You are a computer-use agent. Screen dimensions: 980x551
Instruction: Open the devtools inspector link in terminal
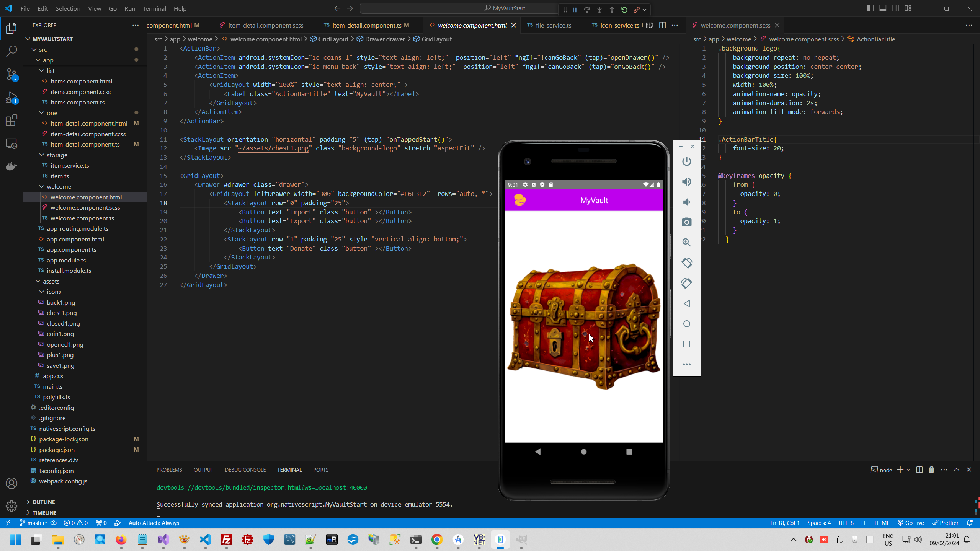tap(261, 487)
